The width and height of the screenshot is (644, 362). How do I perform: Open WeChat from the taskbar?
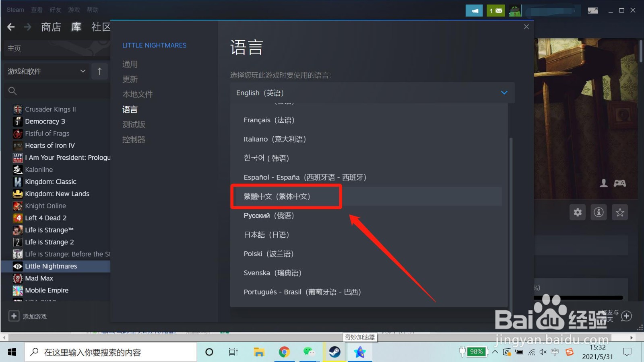[x=309, y=352]
